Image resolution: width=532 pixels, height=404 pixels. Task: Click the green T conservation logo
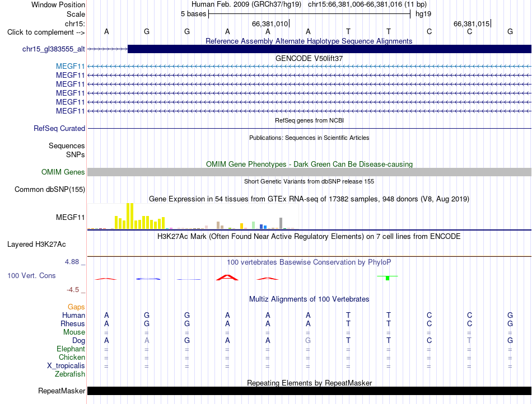pyautogui.click(x=388, y=278)
